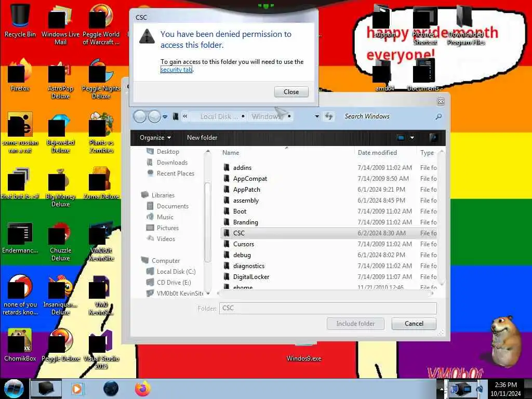Select the AppPatch folder
532x399 pixels.
[x=329, y=189]
